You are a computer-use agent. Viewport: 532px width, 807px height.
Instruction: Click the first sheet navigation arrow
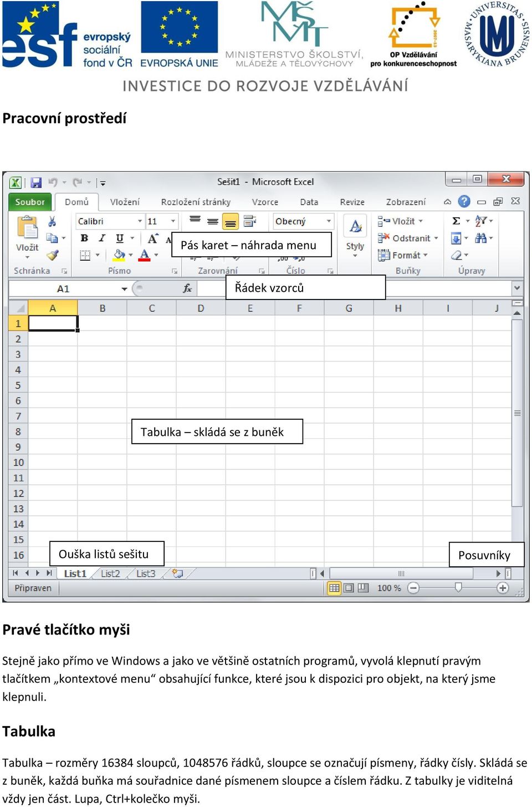[x=15, y=573]
